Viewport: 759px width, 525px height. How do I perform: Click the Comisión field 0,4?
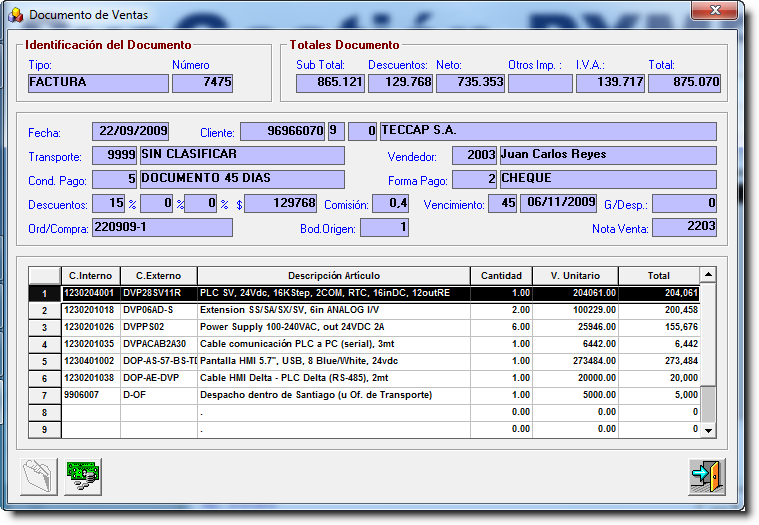[x=391, y=204]
